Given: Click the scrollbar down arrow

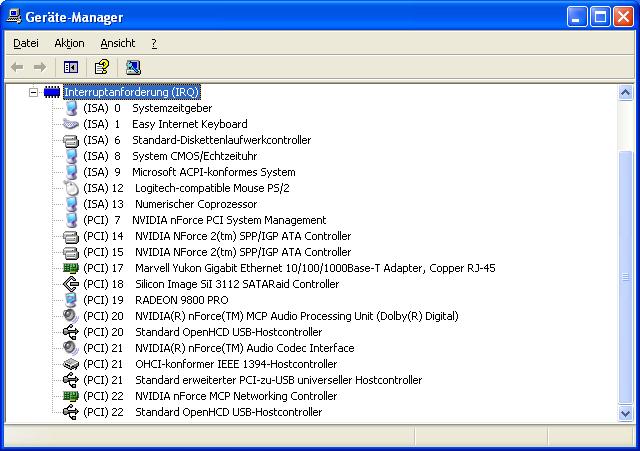Looking at the screenshot, I should point(625,413).
